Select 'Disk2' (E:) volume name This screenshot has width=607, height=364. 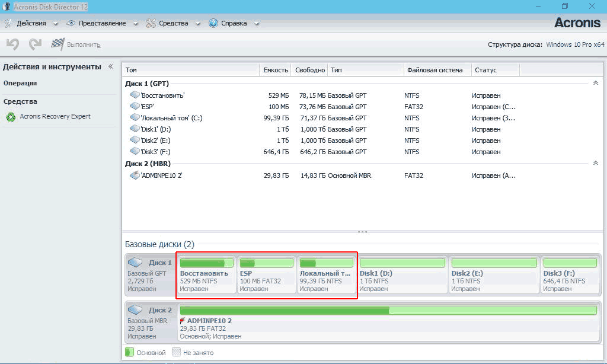point(155,140)
